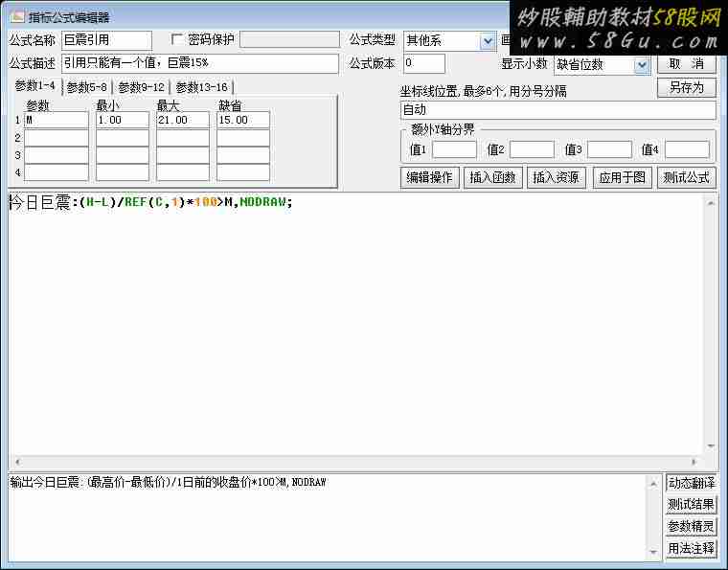This screenshot has width=728, height=570.
Task: Click the 值2 input field
Action: 532,149
